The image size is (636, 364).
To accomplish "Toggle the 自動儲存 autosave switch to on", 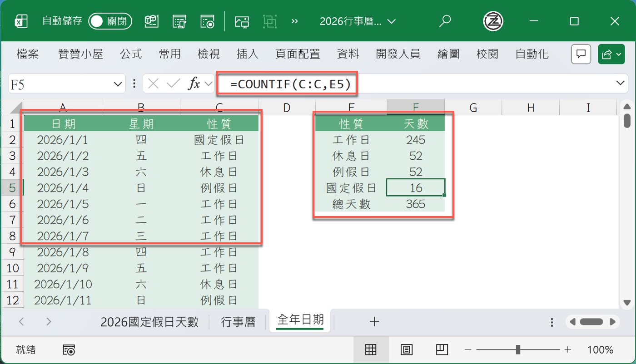I will (110, 21).
